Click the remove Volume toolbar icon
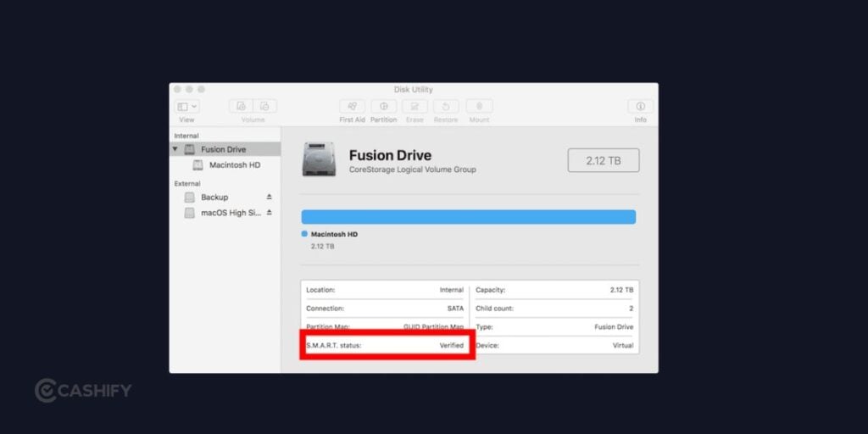The width and height of the screenshot is (868, 434). [264, 106]
